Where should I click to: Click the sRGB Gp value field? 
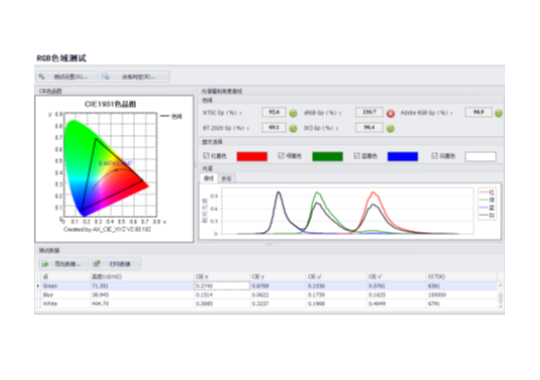point(369,112)
